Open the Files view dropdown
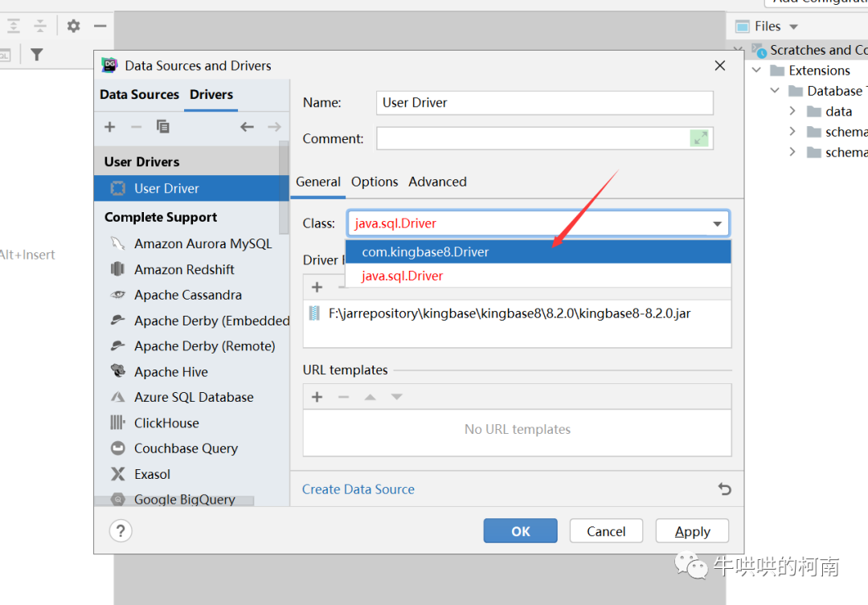868x605 pixels. point(794,27)
